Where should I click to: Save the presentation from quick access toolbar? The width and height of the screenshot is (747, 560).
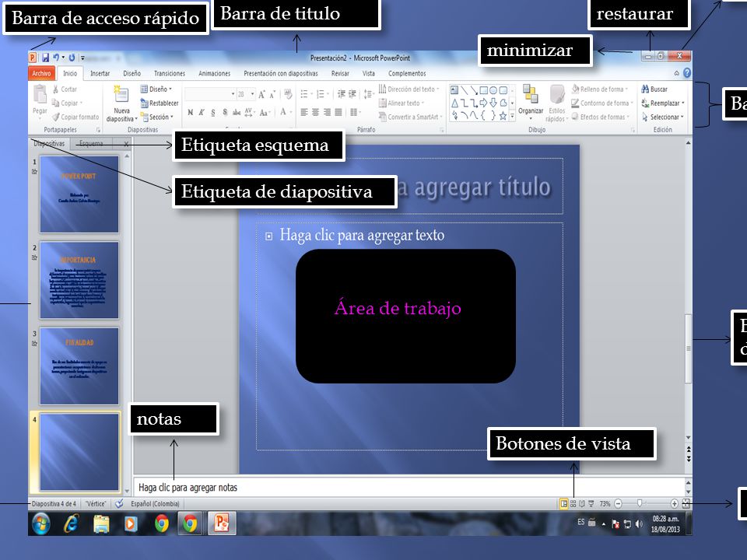46,58
